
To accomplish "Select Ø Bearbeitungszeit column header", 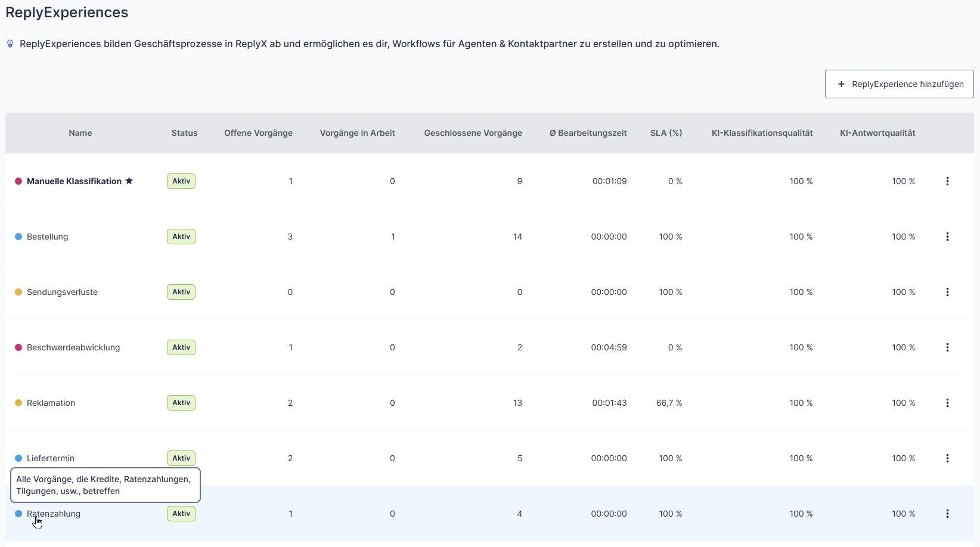I will tap(588, 133).
